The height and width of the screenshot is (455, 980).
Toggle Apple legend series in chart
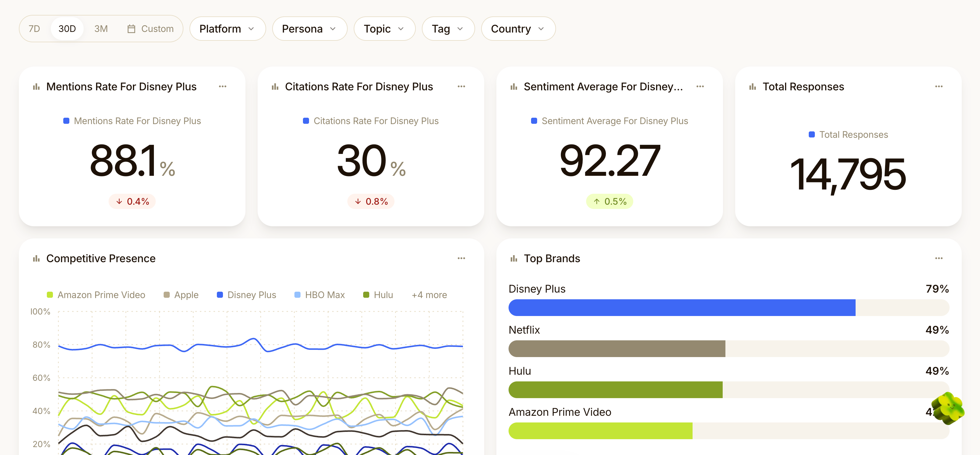click(x=181, y=295)
